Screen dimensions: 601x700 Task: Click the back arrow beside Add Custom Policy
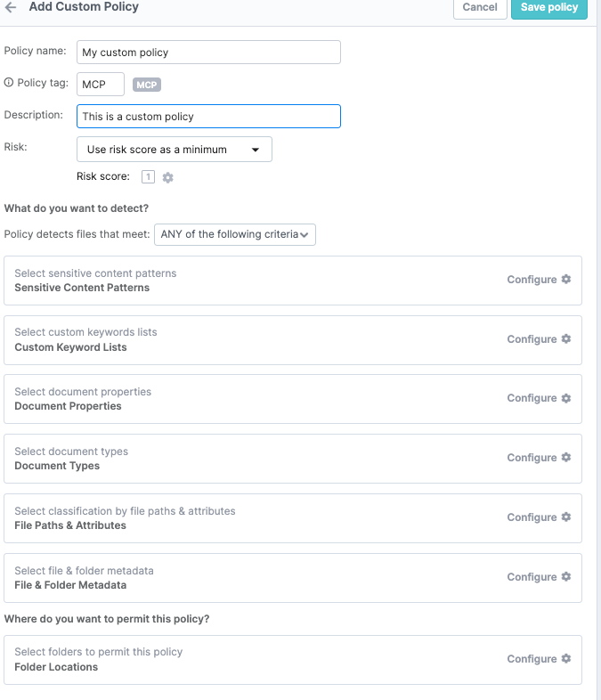11,6
